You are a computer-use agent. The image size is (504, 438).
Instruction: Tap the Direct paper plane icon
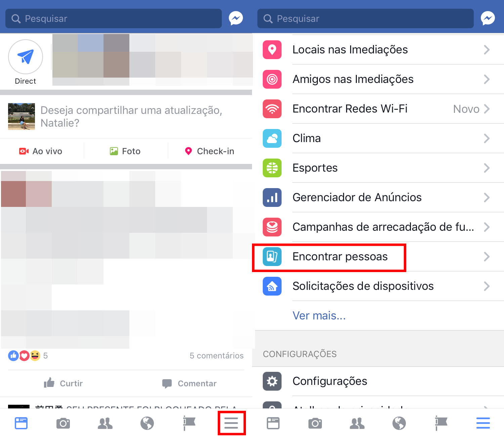click(26, 57)
